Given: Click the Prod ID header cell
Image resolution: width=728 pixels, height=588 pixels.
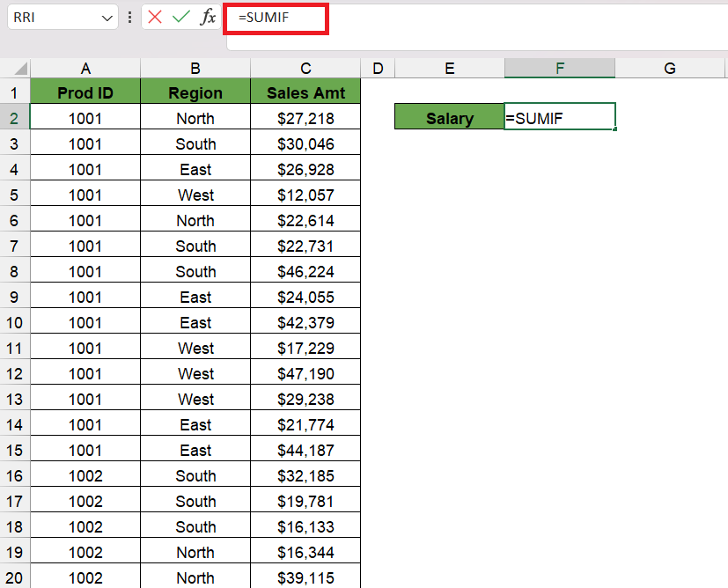Looking at the screenshot, I should click(85, 92).
